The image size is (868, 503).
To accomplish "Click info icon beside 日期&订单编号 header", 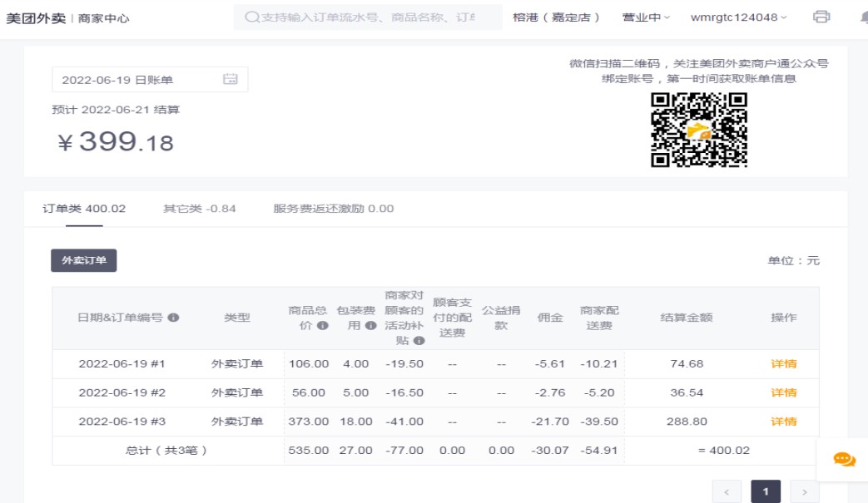I will pos(173,318).
